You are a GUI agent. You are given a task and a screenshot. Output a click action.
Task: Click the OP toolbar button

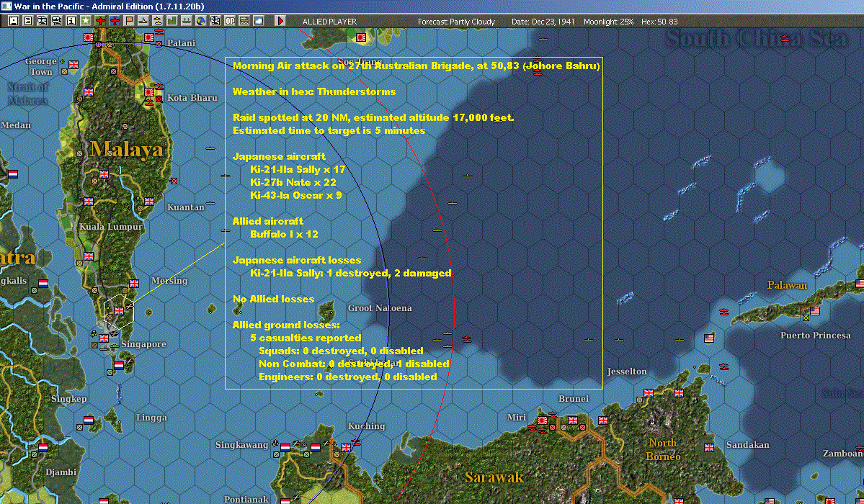click(x=230, y=21)
